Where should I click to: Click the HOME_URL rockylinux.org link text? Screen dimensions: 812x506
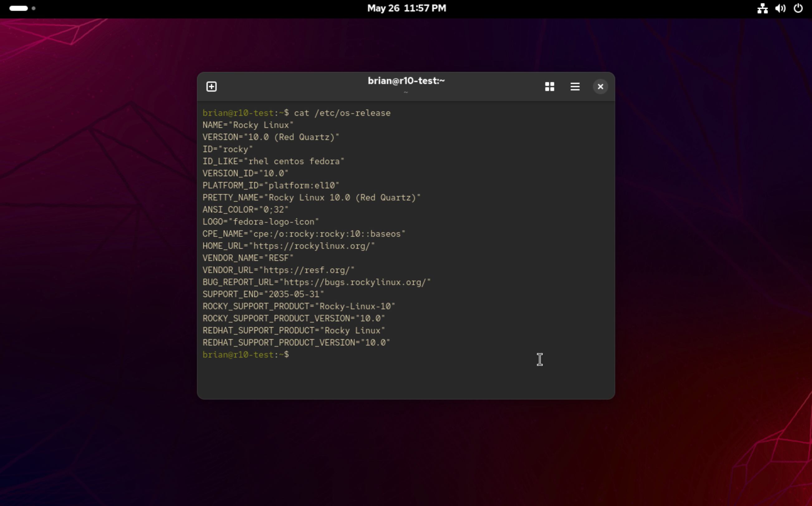tap(312, 246)
